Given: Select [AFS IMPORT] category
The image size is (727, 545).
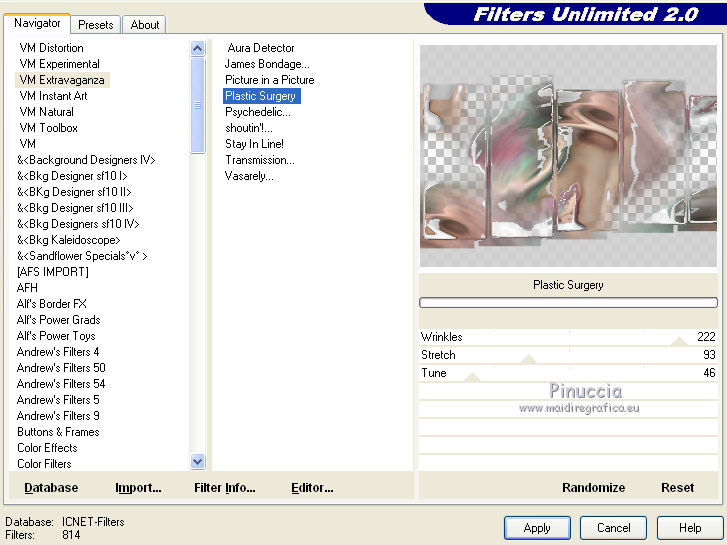Looking at the screenshot, I should point(52,272).
